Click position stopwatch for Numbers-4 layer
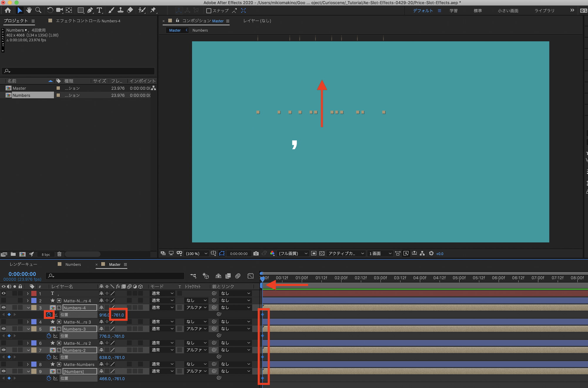The height and width of the screenshot is (388, 588). [49, 315]
